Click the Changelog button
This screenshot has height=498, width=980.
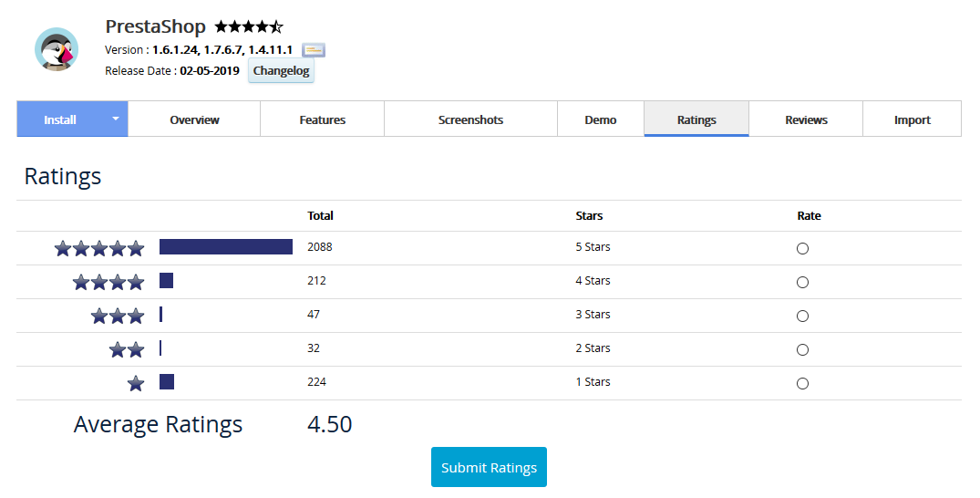[282, 71]
